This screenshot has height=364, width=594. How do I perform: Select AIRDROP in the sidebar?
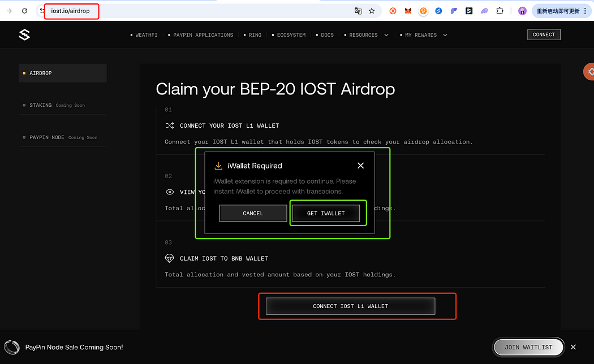tap(62, 73)
